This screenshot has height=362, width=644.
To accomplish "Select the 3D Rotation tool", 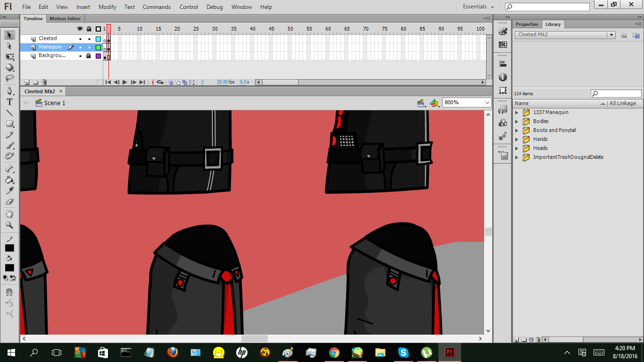I will click(x=9, y=67).
